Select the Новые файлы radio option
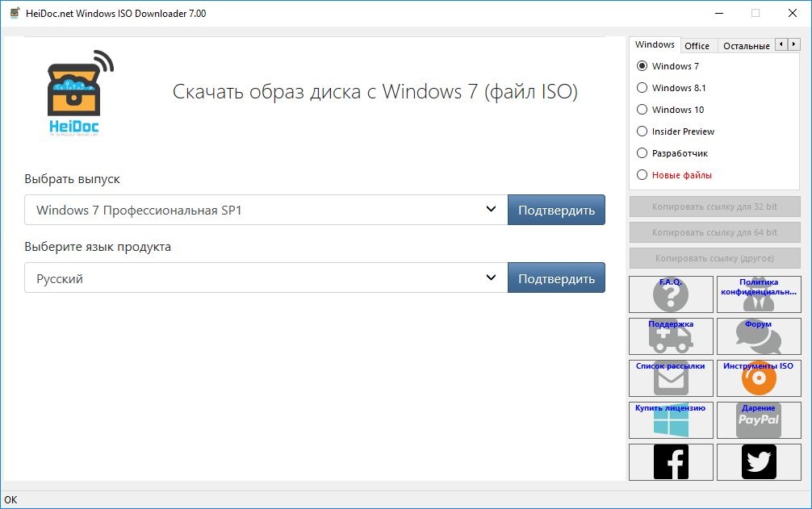Viewport: 812px width, 509px height. 642,175
